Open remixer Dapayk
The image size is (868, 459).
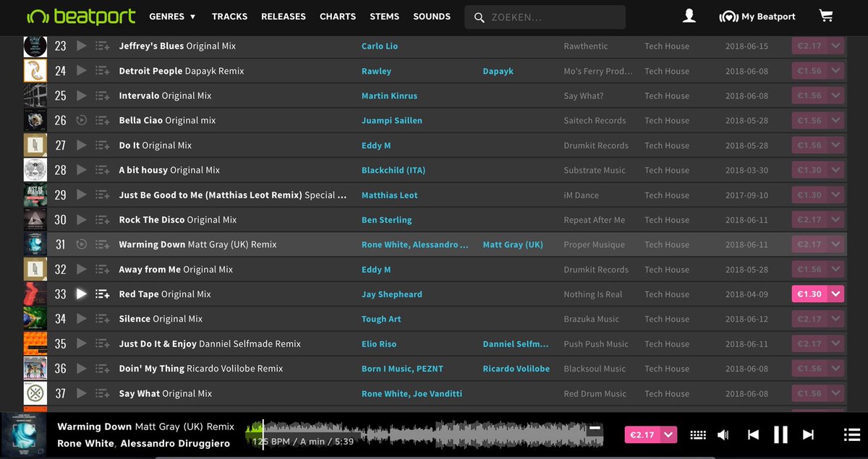click(x=498, y=71)
